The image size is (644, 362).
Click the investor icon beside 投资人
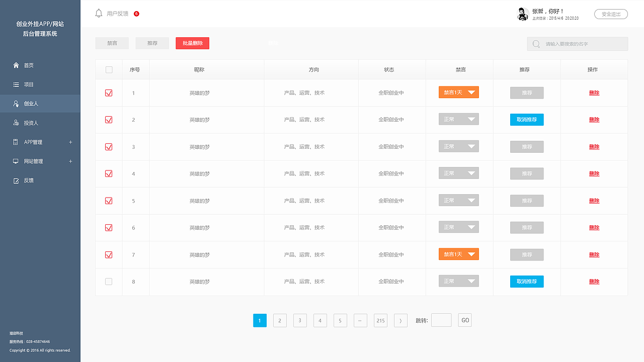16,123
